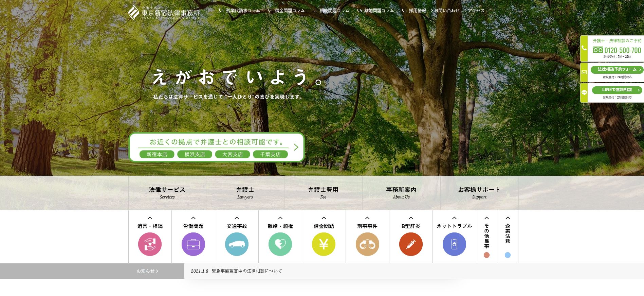Open the 労働問題 purple briefcase icon
644x296 pixels.
pos(193,244)
